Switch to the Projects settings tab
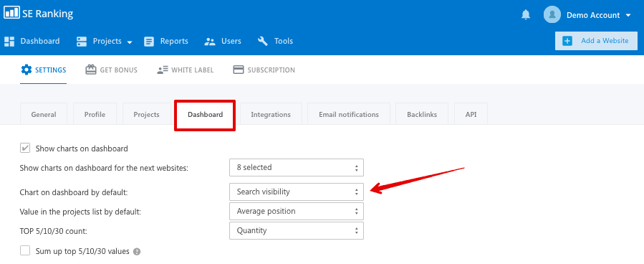 146,114
